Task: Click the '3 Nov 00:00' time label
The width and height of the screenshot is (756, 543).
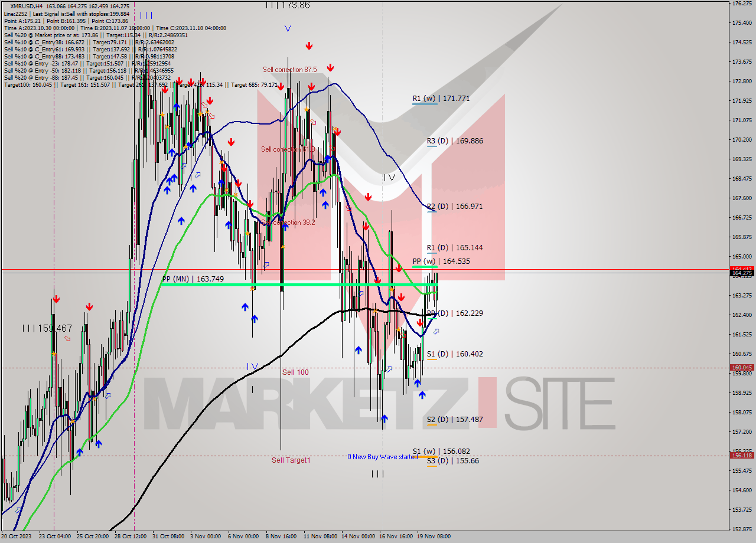Action: coord(206,537)
